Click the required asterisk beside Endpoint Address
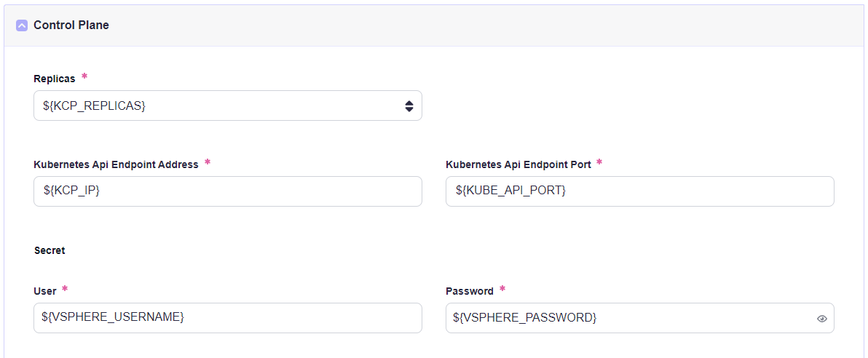Image resolution: width=868 pixels, height=358 pixels. point(208,162)
